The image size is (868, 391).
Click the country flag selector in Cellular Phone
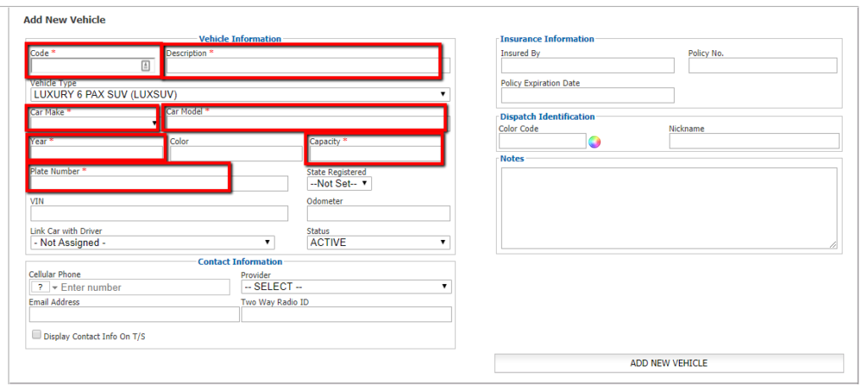(44, 288)
